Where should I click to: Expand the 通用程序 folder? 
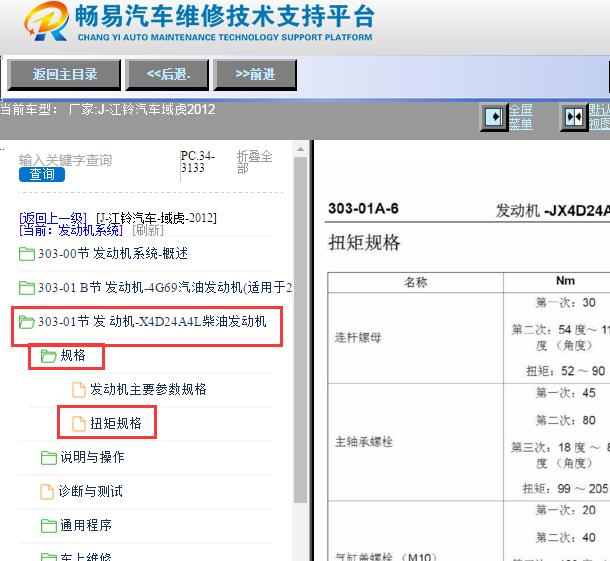click(x=86, y=525)
